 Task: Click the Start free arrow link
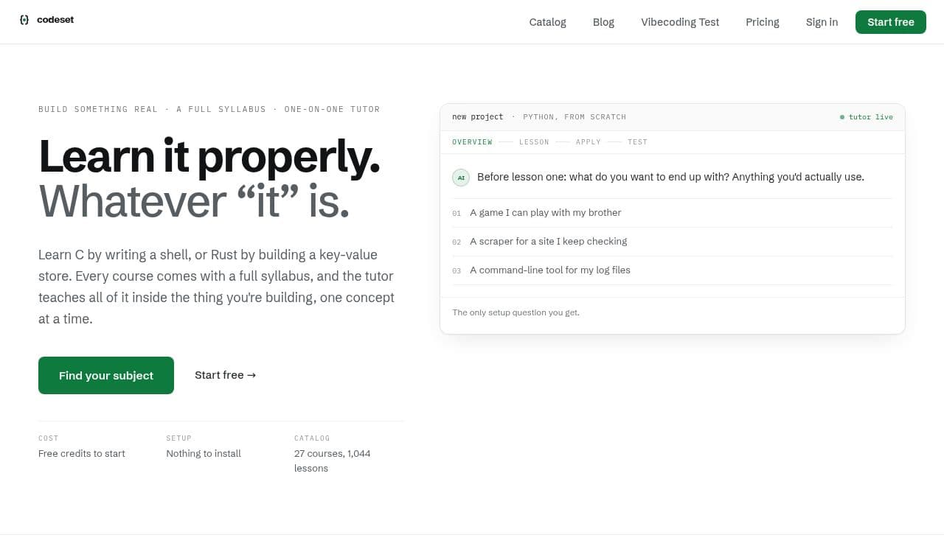(225, 375)
